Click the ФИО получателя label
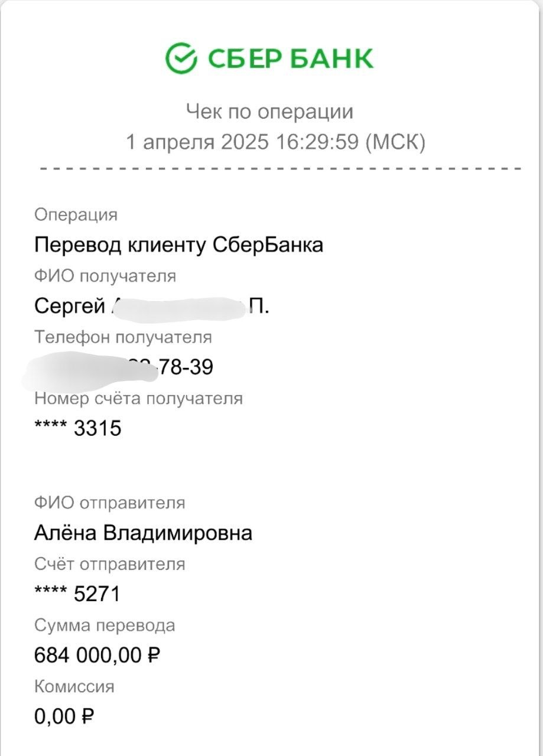 105,275
